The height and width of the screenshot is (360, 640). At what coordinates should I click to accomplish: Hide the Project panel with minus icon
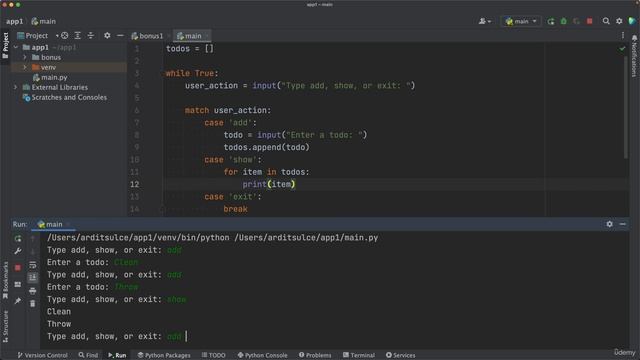click(x=120, y=36)
